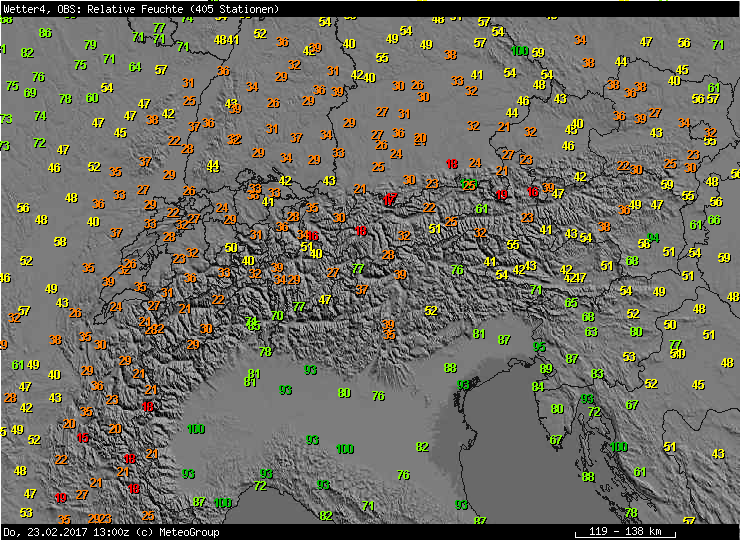Pick the green station value 64
740x540 pixels.
click(x=135, y=67)
